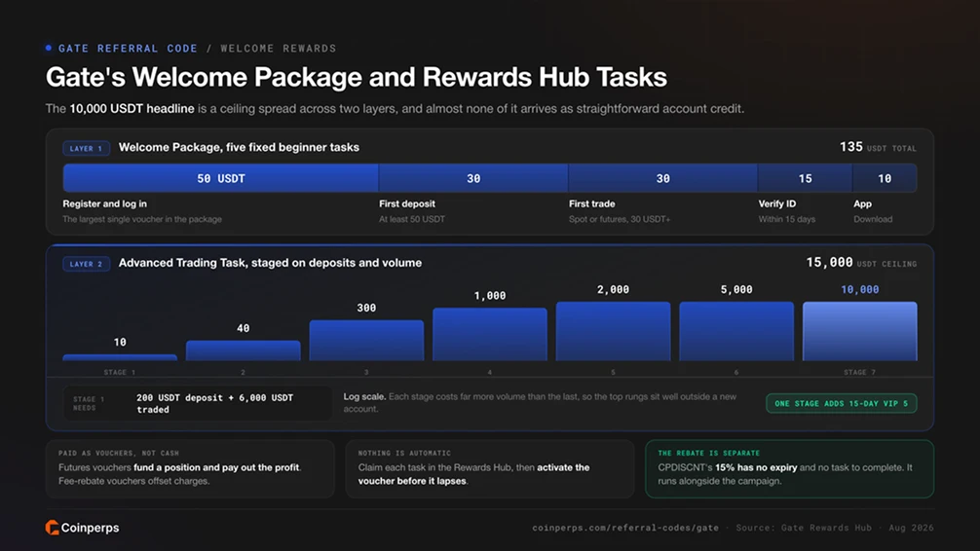The width and height of the screenshot is (980, 551).
Task: Click the Stage 4 bar labeled 1,000
Action: point(490,334)
